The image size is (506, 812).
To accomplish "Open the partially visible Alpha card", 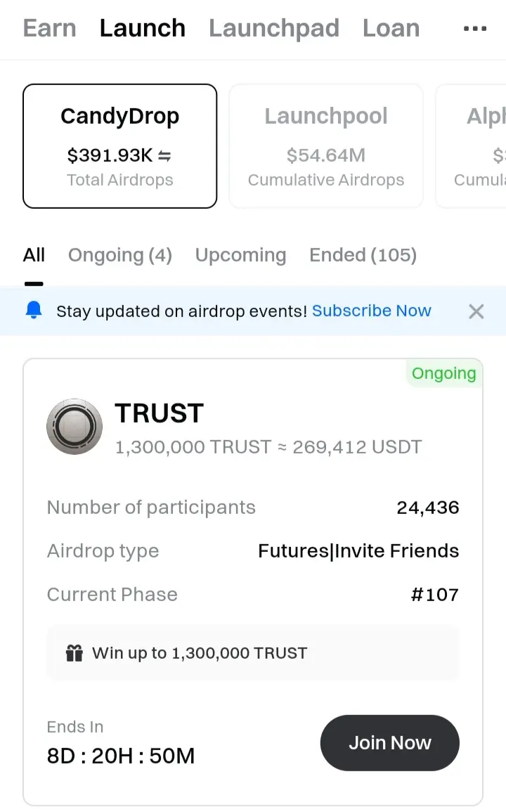I will 472,146.
